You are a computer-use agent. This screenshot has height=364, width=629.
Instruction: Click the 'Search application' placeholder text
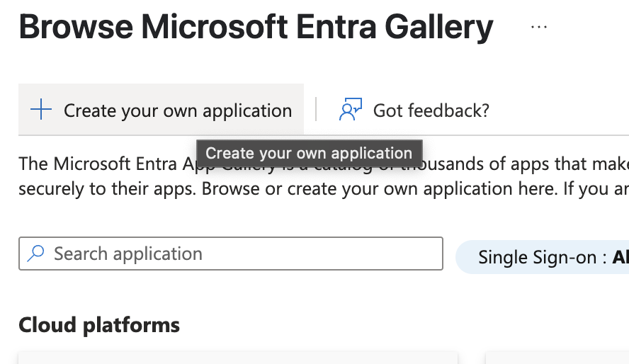(x=128, y=254)
